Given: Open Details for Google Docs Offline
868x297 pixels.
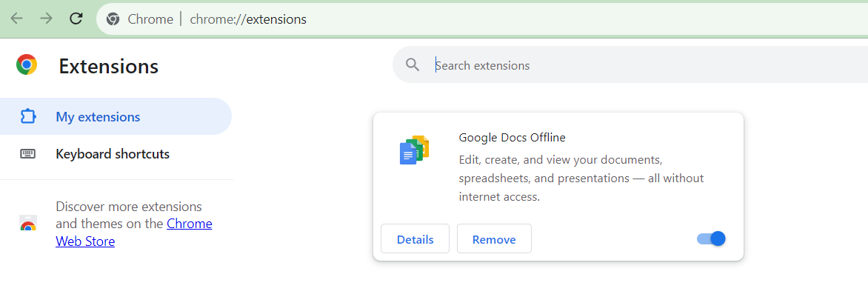Looking at the screenshot, I should (415, 238).
